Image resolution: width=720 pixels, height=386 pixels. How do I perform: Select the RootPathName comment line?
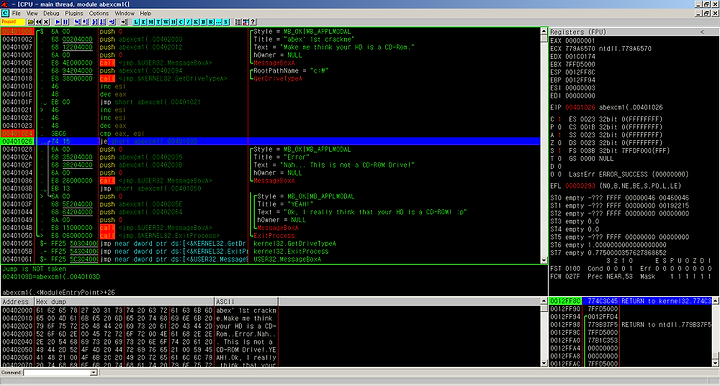[x=291, y=71]
